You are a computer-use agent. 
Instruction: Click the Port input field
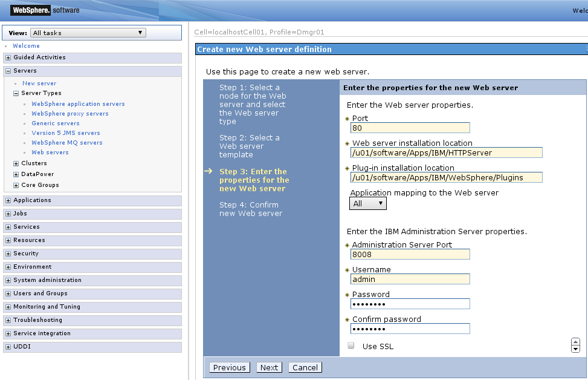click(x=410, y=128)
